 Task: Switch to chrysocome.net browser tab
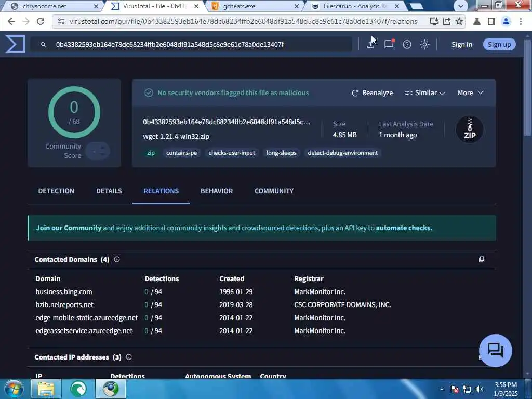[x=51, y=6]
